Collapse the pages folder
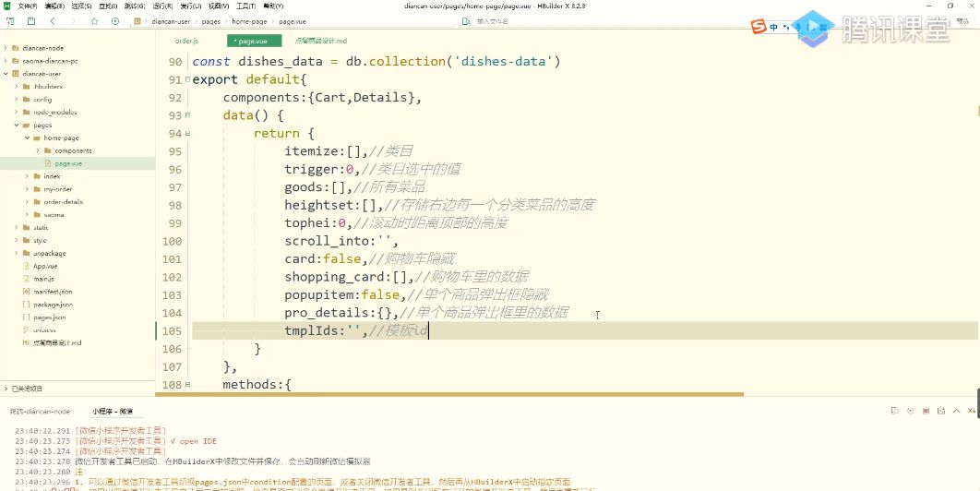 click(x=17, y=126)
